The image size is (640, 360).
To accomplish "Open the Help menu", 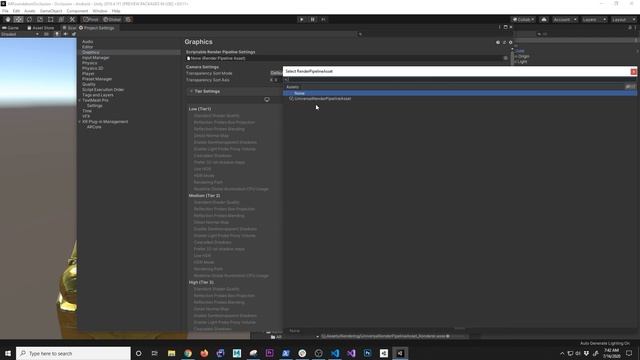I will [x=116, y=11].
